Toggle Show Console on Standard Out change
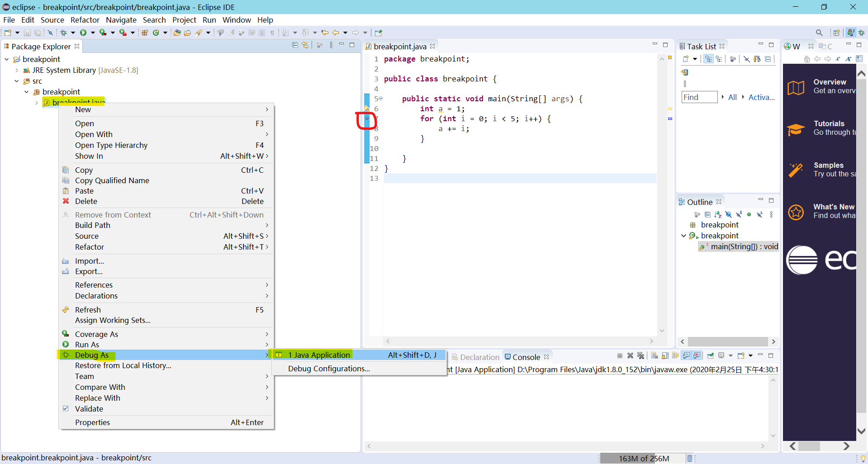 tap(687, 356)
